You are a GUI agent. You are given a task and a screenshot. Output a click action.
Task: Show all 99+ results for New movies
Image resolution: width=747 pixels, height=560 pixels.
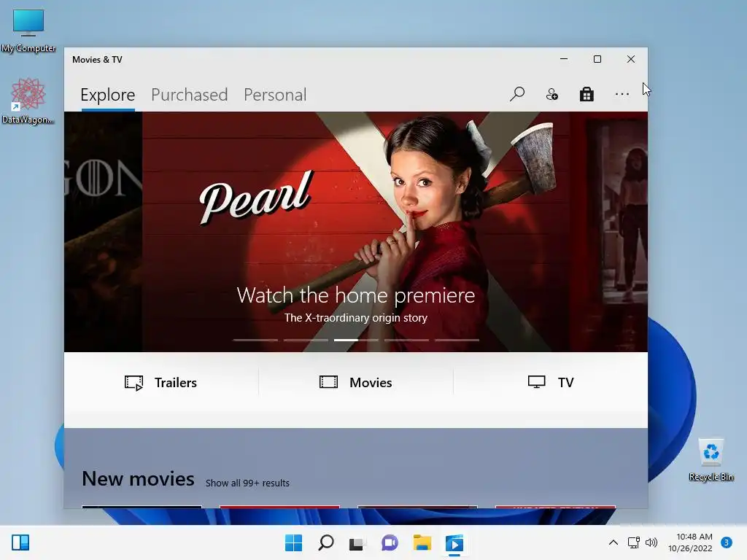click(247, 483)
